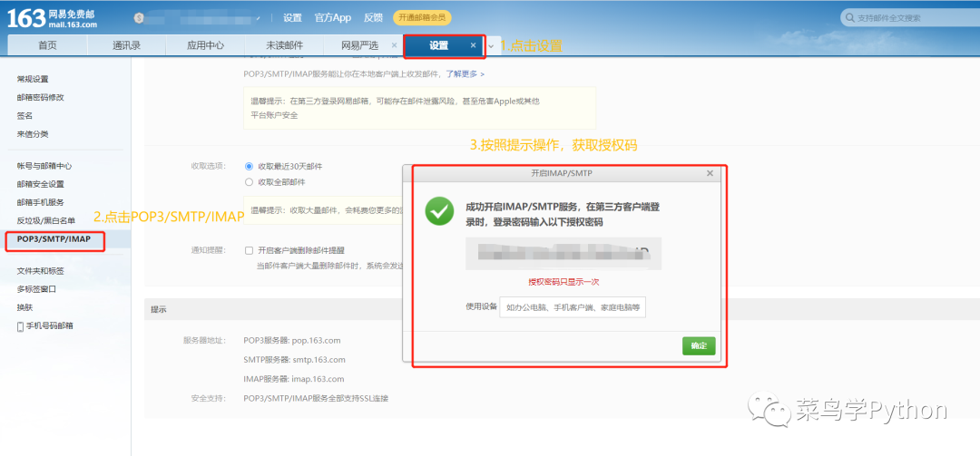Click the 反馈 link
The height and width of the screenshot is (456, 980).
pos(373,18)
